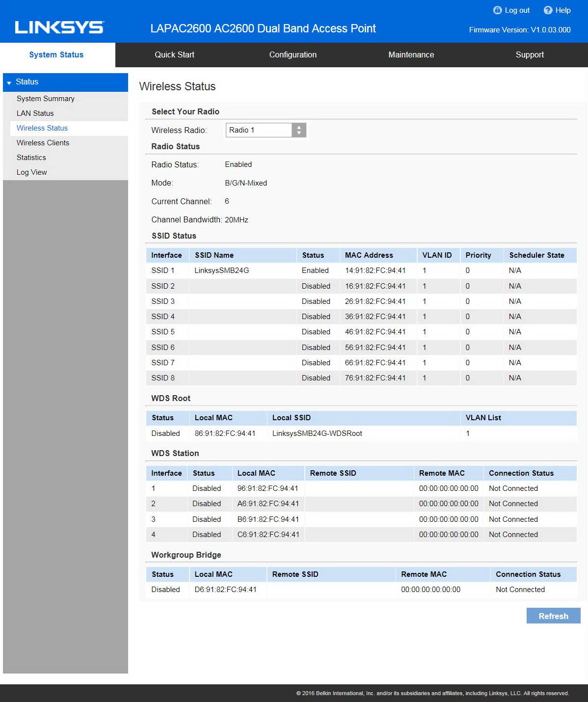Screen dimensions: 588x702
Task: Click the MAC address 26:91:82:FC:94:41
Action: 375,301
